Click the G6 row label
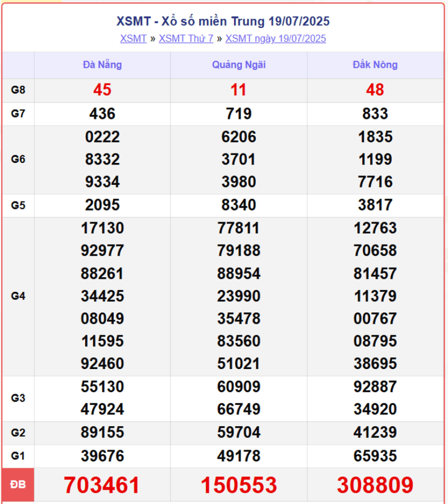This screenshot has width=448, height=504. [x=18, y=159]
